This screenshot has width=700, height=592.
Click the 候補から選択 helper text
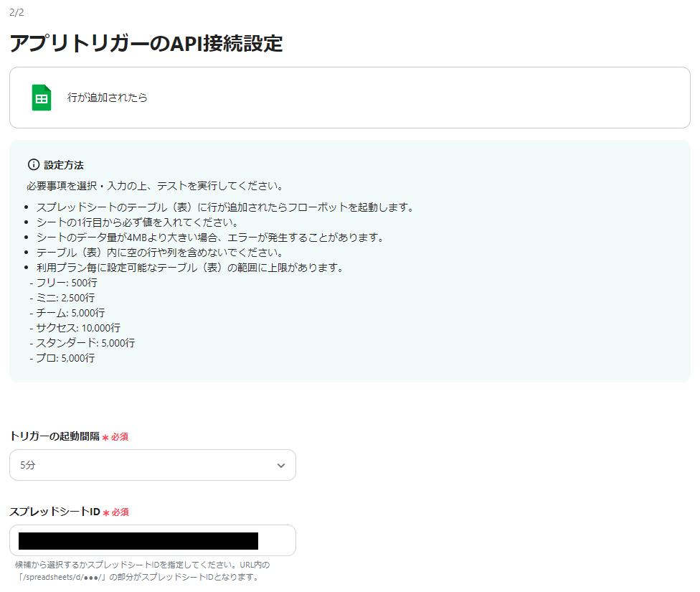click(x=43, y=564)
